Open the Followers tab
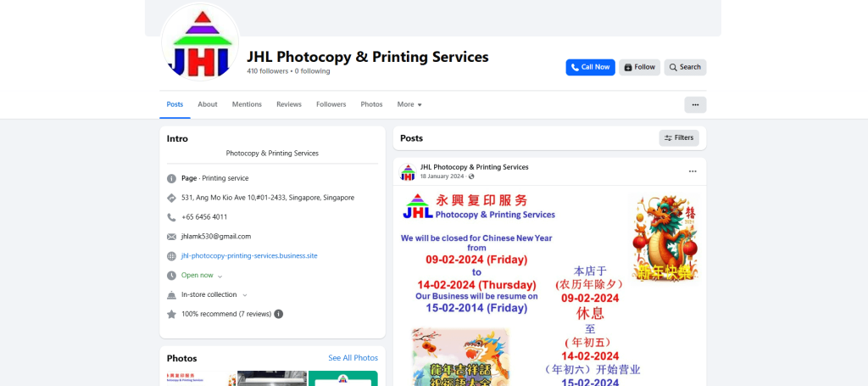868x386 pixels. pyautogui.click(x=331, y=104)
